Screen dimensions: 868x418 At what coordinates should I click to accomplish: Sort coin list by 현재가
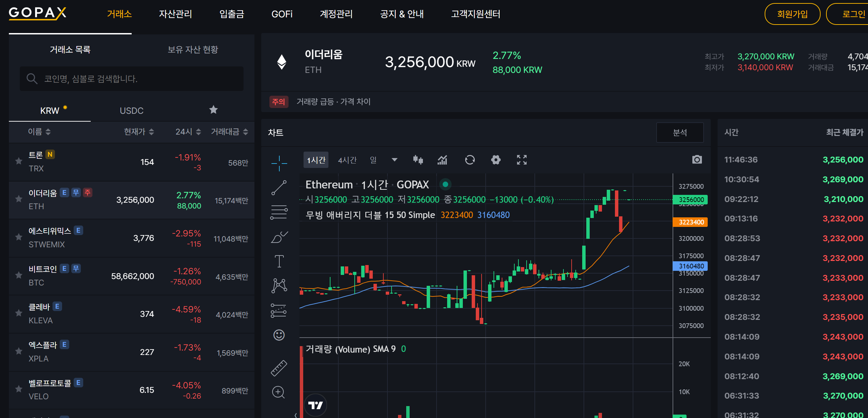tap(139, 132)
